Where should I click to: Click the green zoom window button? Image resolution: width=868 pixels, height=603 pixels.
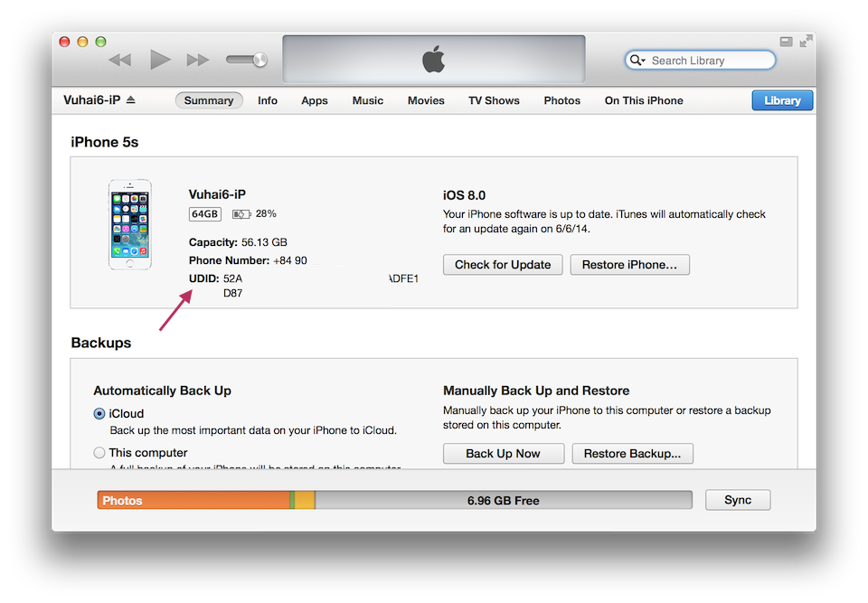click(x=100, y=42)
